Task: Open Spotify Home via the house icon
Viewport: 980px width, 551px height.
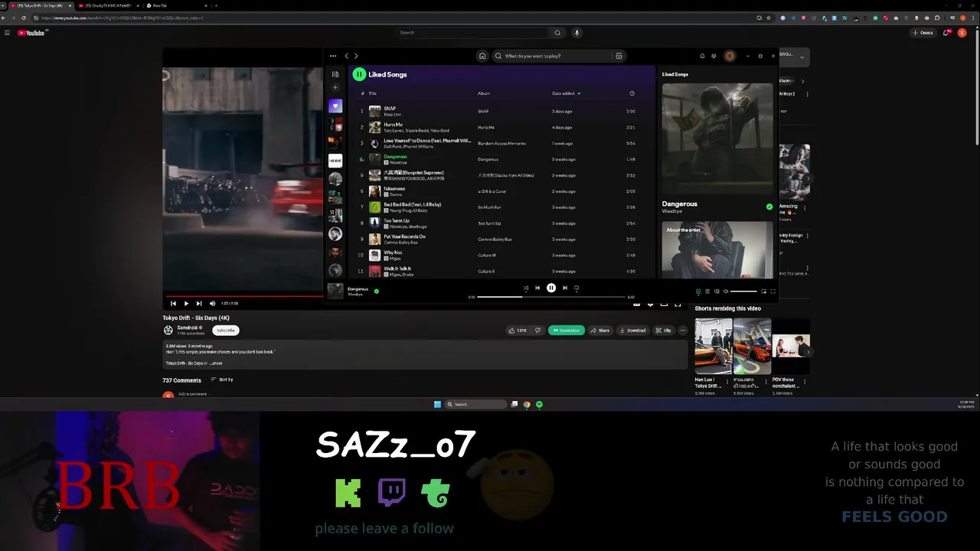Action: pos(482,56)
